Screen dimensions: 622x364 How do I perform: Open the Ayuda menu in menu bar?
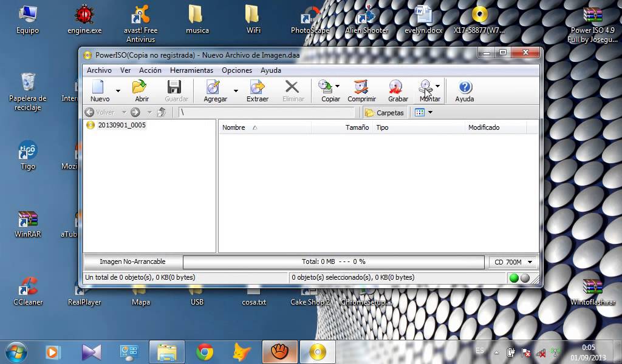tap(270, 70)
